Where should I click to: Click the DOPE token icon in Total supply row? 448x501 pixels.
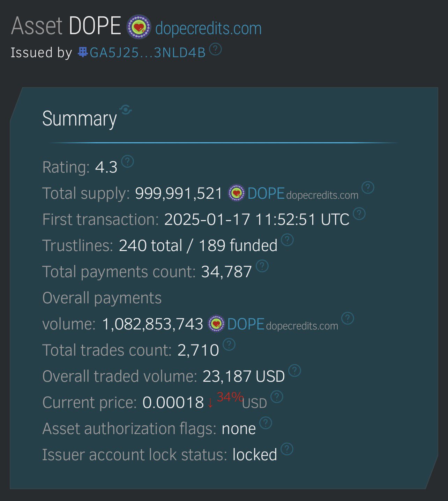pyautogui.click(x=236, y=193)
